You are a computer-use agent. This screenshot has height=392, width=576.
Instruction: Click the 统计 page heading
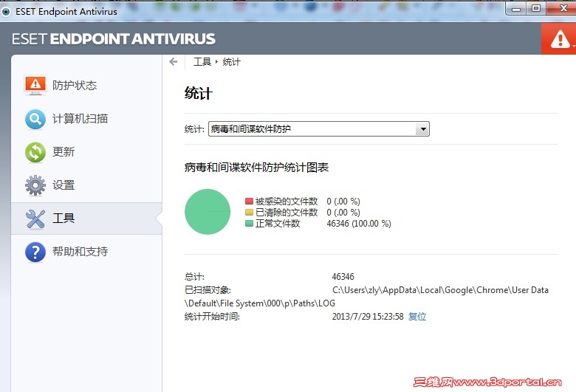pos(199,93)
